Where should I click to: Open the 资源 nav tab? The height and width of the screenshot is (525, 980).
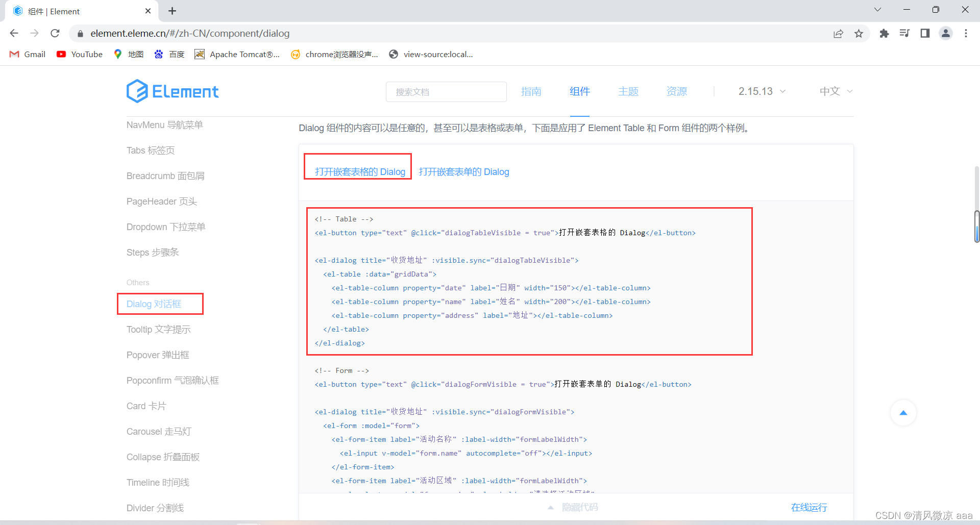(677, 91)
